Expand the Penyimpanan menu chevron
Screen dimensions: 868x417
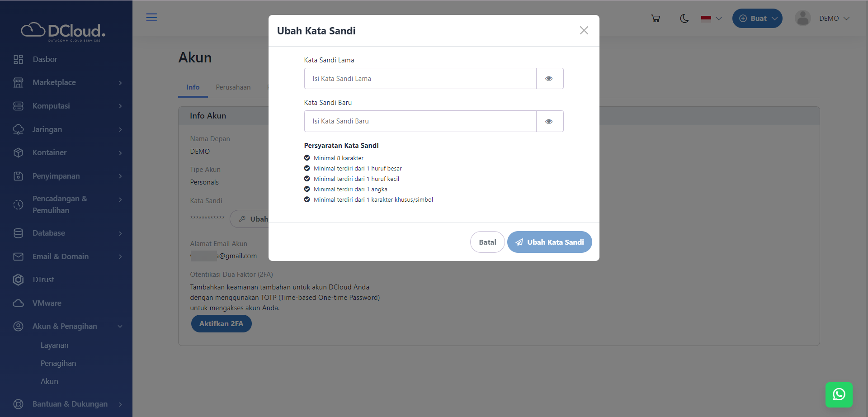120,176
